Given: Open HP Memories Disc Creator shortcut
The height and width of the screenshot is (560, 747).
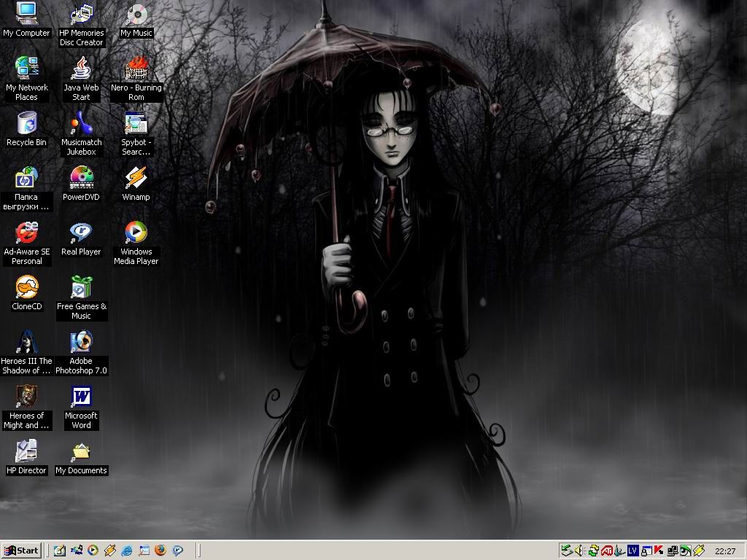Looking at the screenshot, I should point(82,24).
